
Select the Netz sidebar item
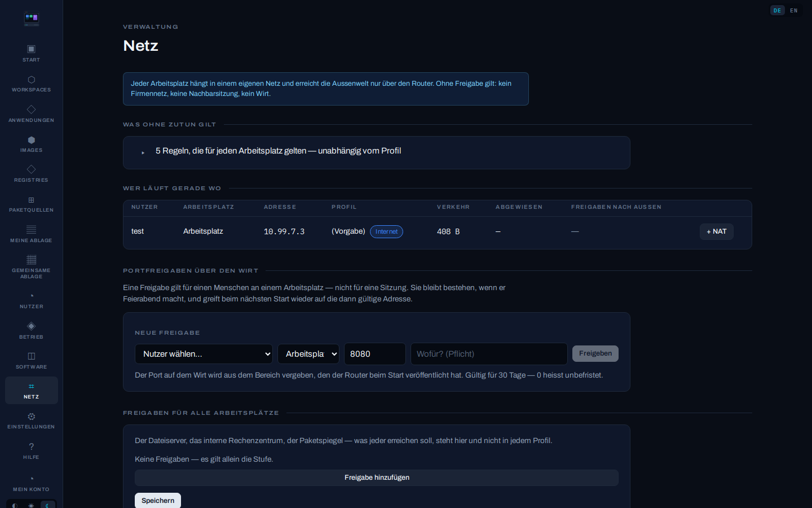(31, 391)
